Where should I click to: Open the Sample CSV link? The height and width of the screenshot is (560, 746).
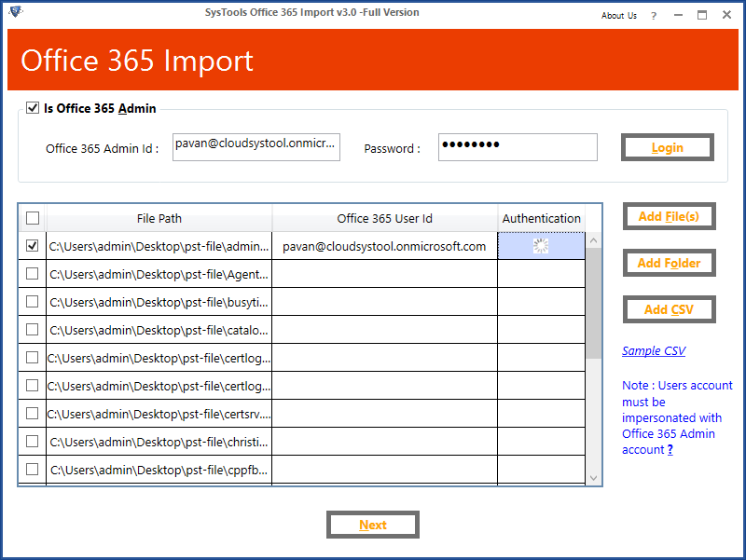[x=654, y=350]
